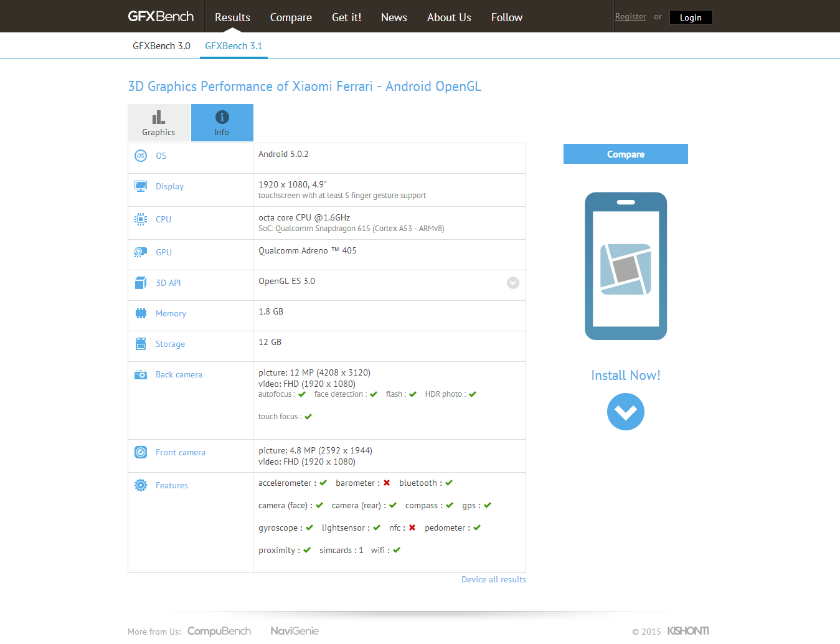Click the autofocus green check mark

tap(302, 394)
